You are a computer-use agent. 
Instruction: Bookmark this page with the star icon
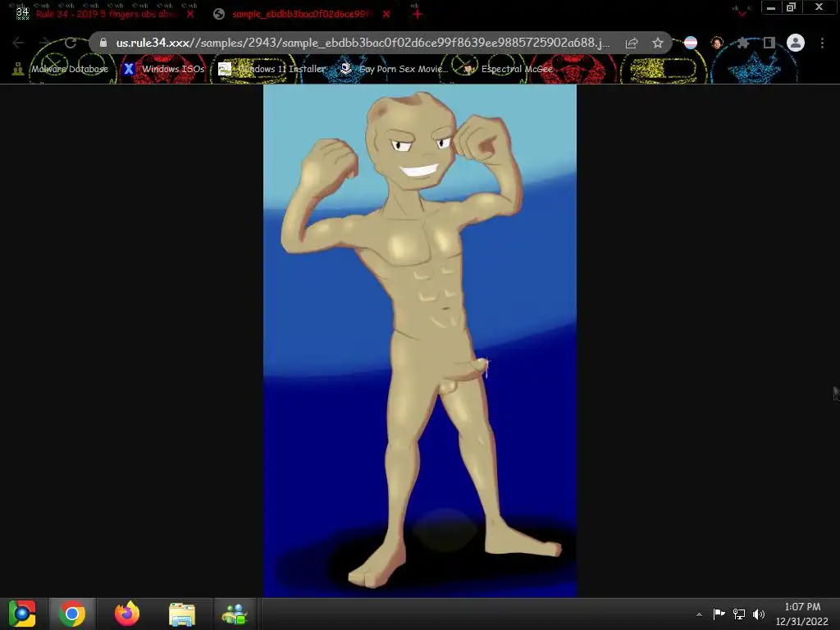(x=658, y=43)
